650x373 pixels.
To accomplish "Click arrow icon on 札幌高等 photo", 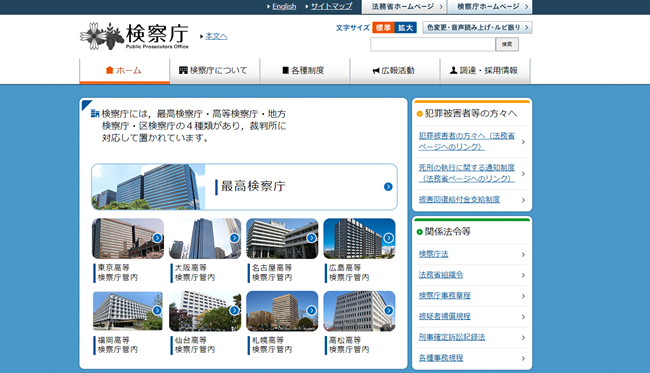I will click(311, 310).
